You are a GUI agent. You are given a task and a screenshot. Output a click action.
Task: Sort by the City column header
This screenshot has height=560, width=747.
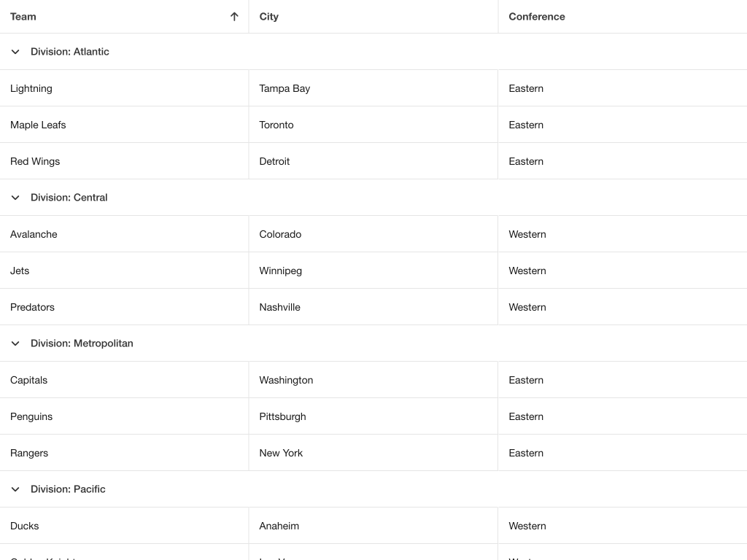269,17
